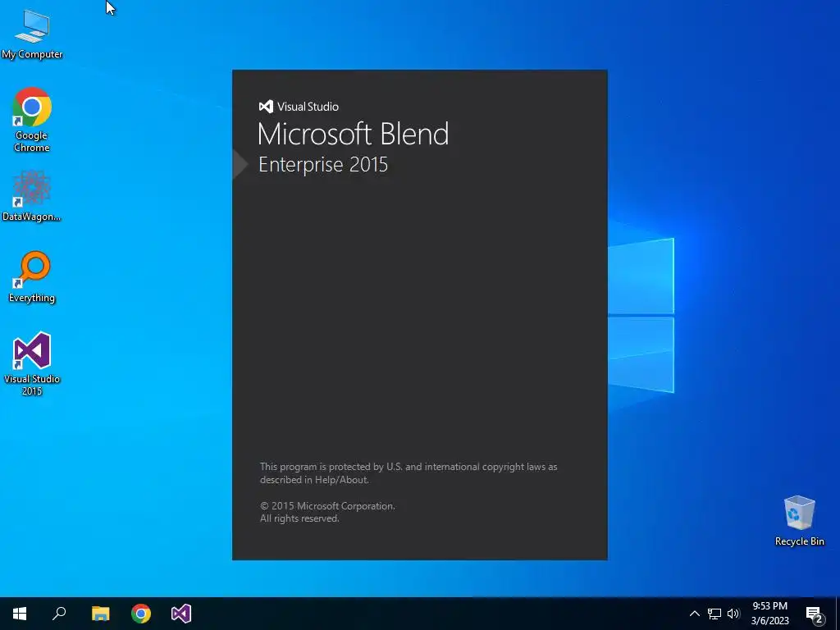The height and width of the screenshot is (630, 840).
Task: Open the network status tray icon
Action: (x=714, y=614)
